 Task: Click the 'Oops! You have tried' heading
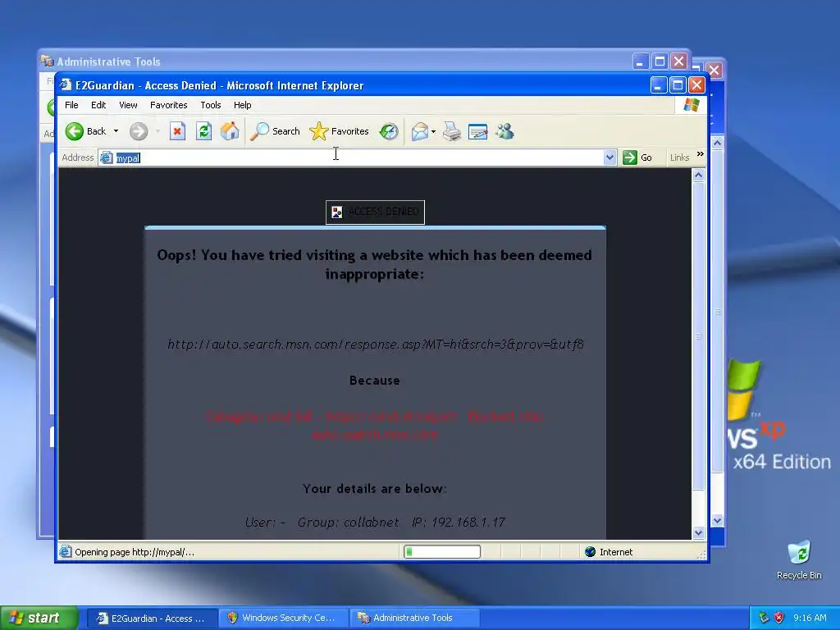(374, 265)
